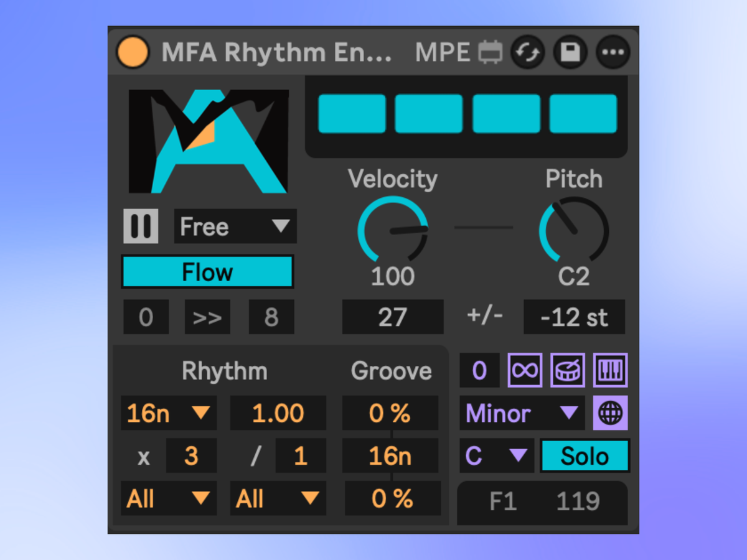Open the Minor scale dropdown

tap(522, 413)
